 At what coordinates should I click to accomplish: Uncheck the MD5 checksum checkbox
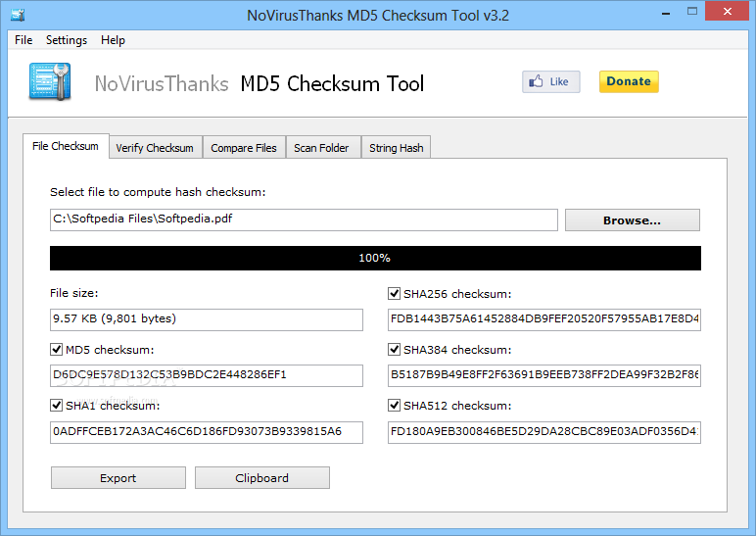click(x=57, y=349)
